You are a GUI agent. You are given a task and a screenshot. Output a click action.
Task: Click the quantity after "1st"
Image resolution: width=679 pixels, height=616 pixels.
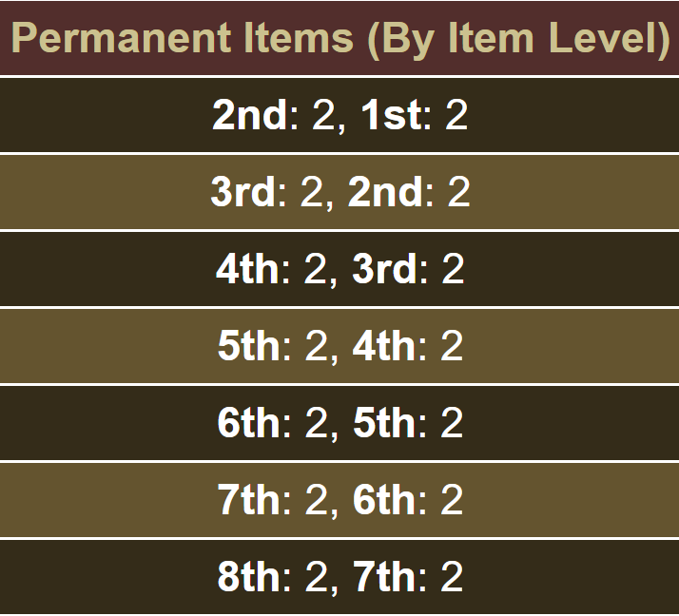(x=456, y=116)
